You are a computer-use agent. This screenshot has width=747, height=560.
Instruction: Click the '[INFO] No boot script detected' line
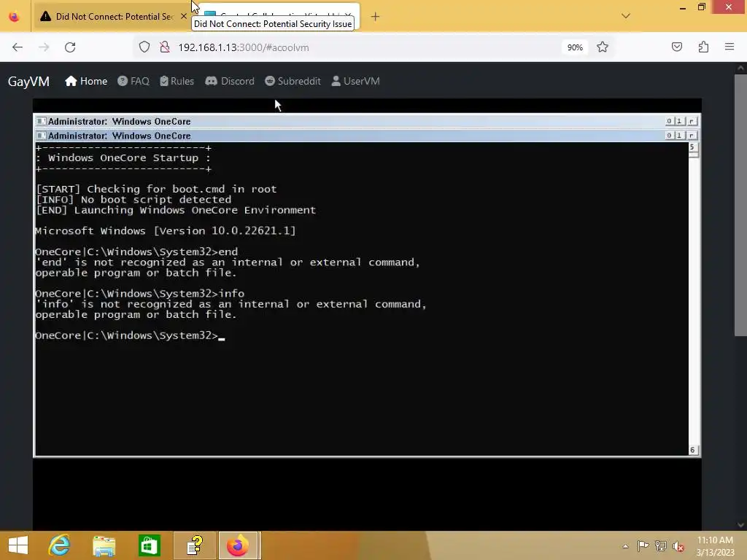(134, 200)
